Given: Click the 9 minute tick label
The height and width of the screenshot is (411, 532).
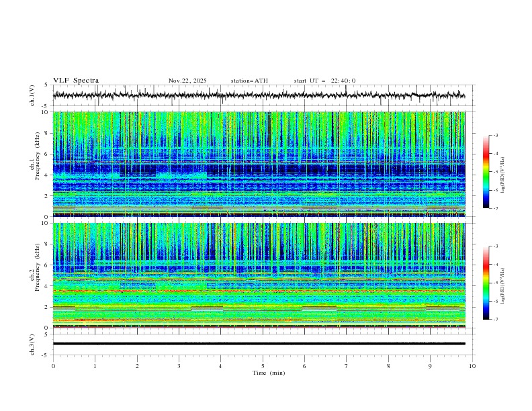Looking at the screenshot, I should pos(430,366).
